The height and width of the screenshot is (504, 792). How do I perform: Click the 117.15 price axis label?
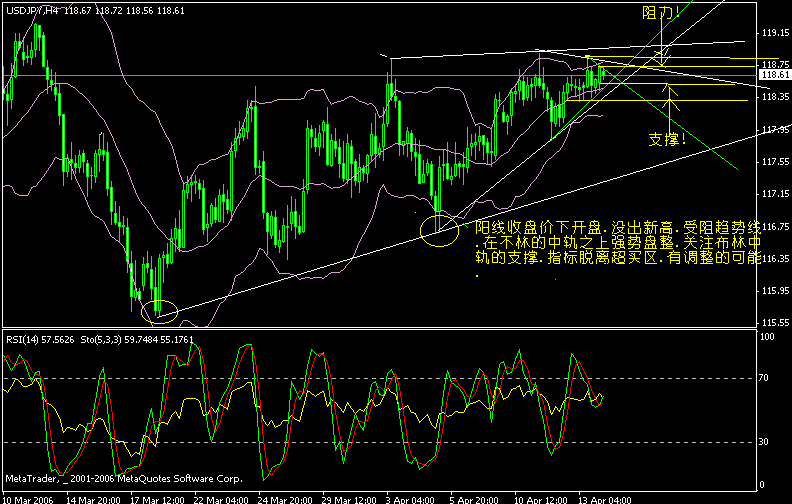(x=775, y=194)
